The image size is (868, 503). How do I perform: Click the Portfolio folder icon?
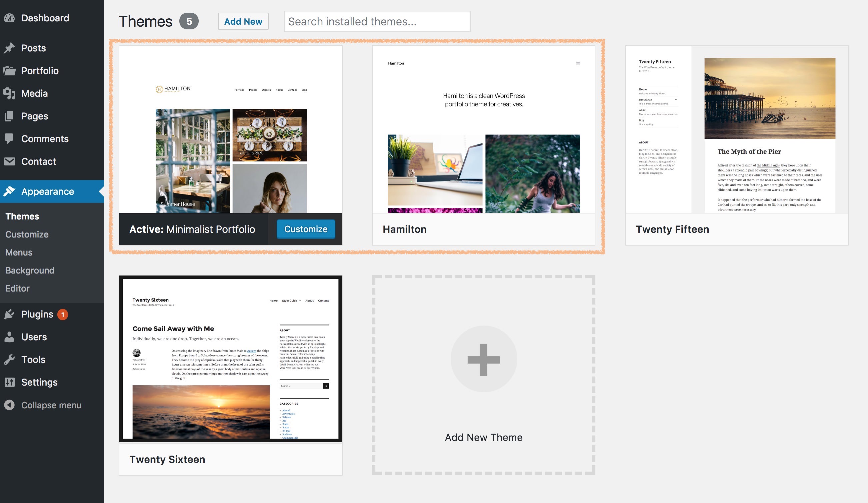coord(10,71)
